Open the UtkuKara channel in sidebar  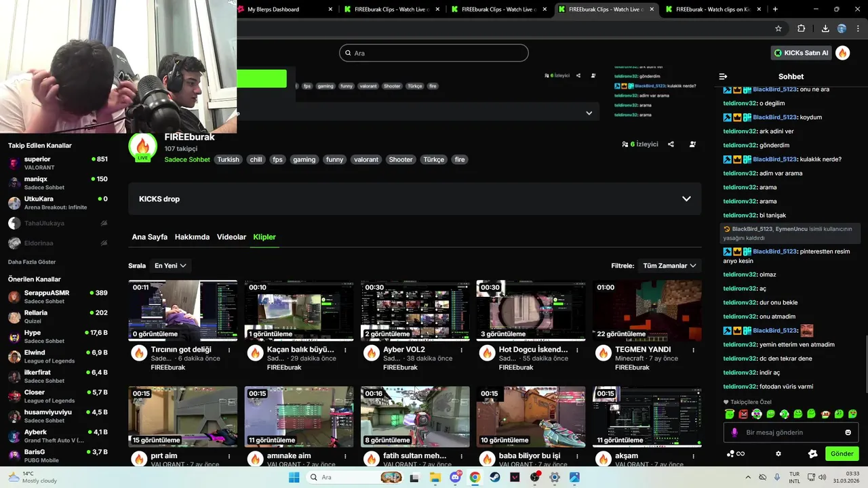58,203
